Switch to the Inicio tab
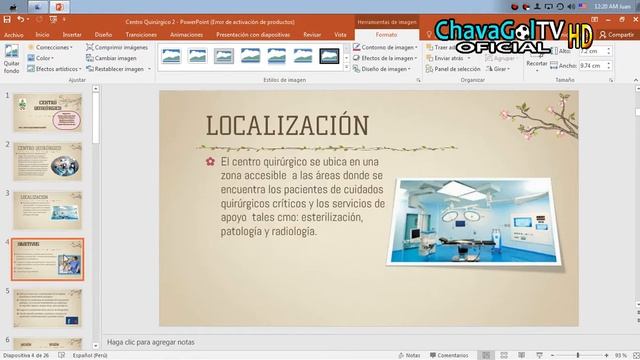Screen dimensions: 640x360 (42, 35)
